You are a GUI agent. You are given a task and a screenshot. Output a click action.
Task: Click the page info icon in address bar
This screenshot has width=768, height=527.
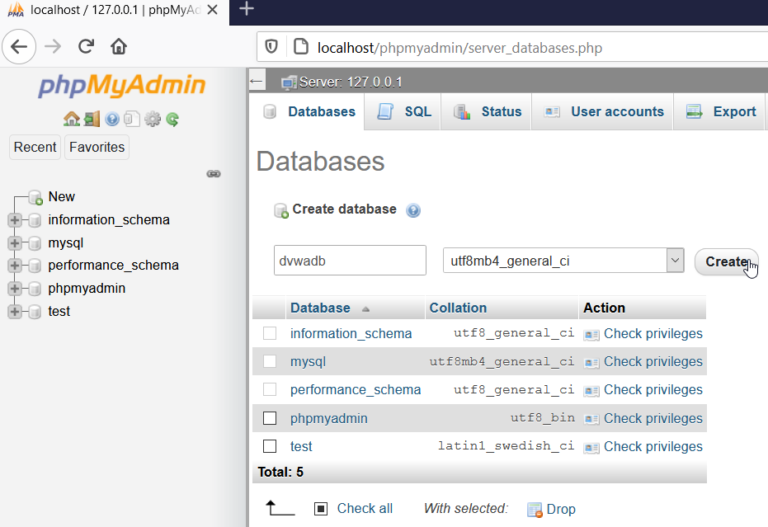pos(300,47)
